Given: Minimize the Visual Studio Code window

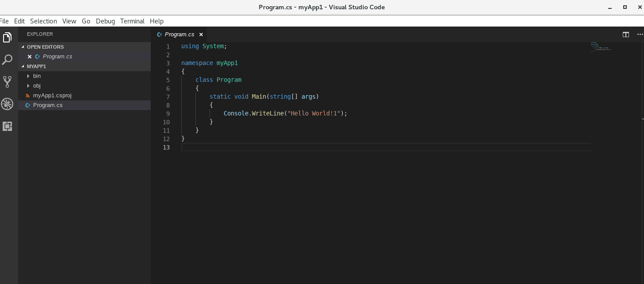Looking at the screenshot, I should click(610, 7).
